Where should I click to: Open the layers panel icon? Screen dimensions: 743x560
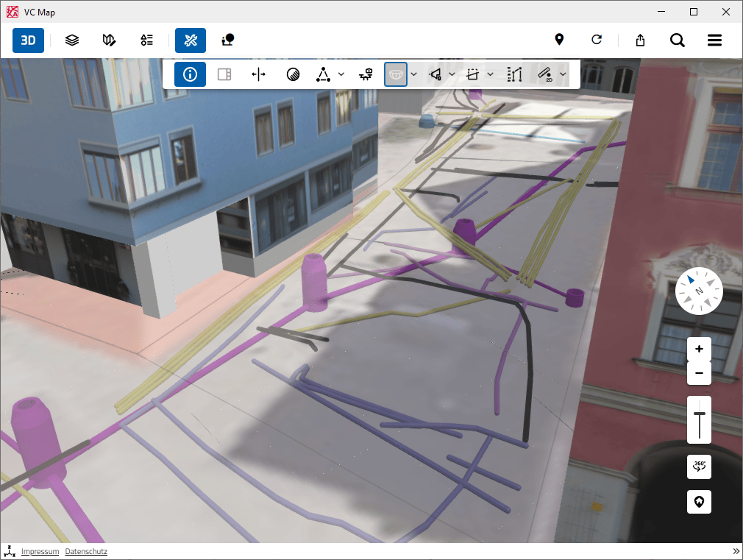pyautogui.click(x=72, y=40)
